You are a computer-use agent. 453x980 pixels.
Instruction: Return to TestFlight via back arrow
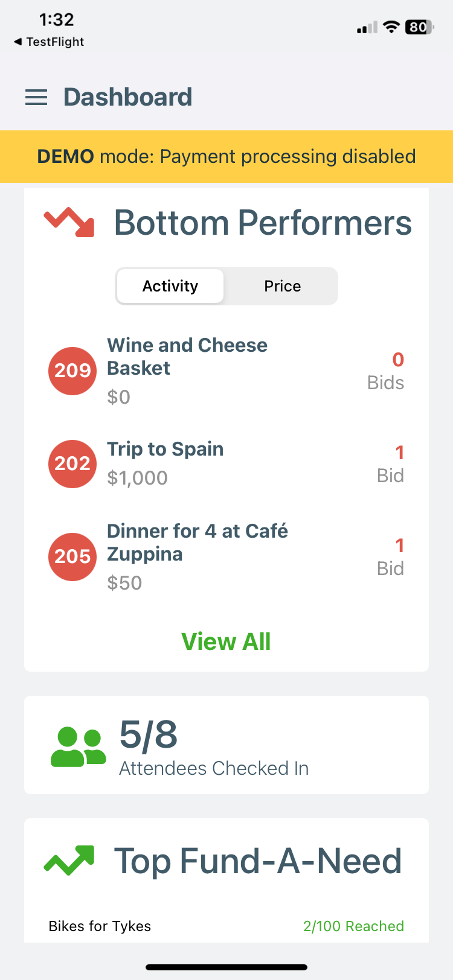click(x=48, y=42)
